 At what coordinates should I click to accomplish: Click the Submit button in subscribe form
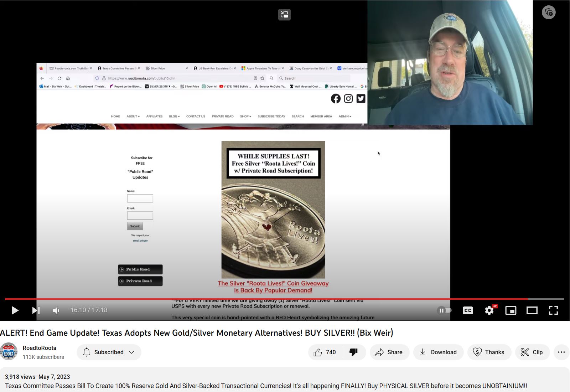pyautogui.click(x=135, y=226)
